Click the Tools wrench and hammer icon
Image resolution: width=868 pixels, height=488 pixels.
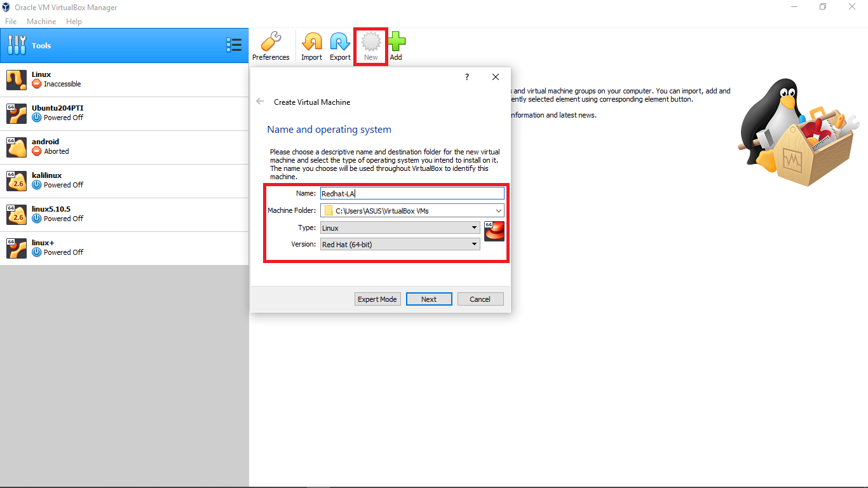tap(17, 45)
